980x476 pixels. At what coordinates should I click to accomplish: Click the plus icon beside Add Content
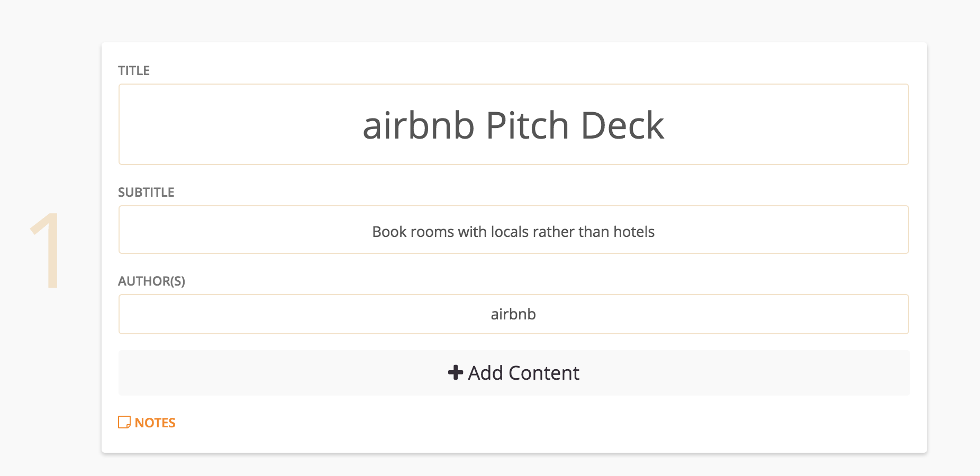[x=455, y=373]
